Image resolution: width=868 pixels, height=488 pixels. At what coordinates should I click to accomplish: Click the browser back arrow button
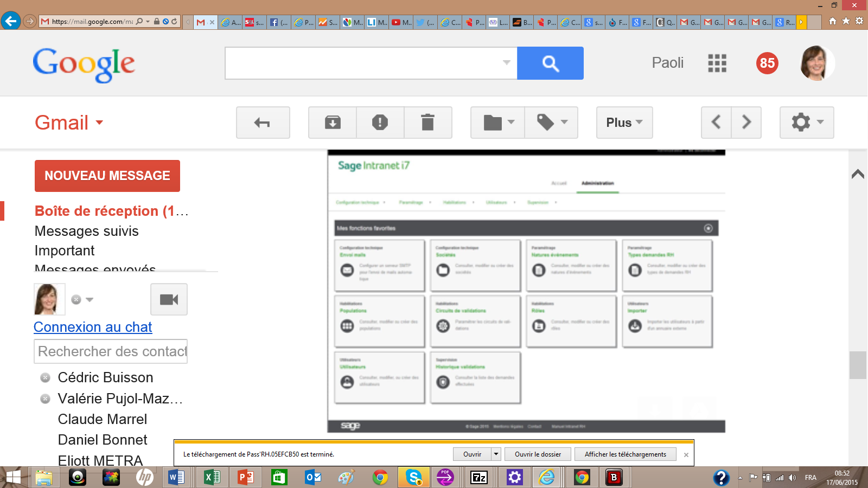pos(10,21)
